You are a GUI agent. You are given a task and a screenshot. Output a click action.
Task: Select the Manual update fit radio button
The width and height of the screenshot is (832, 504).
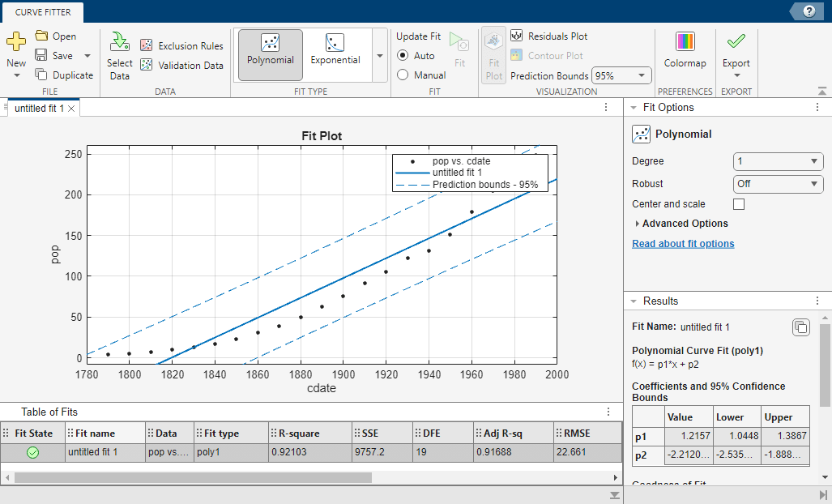click(x=403, y=75)
